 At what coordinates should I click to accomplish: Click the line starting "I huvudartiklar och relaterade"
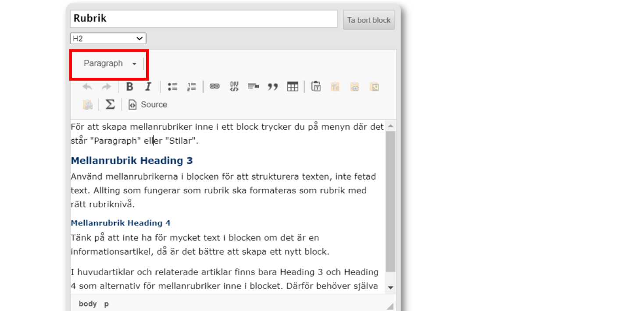pos(225,272)
